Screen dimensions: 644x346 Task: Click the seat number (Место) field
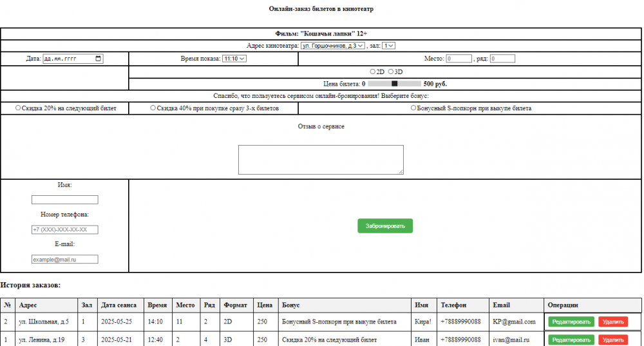459,59
